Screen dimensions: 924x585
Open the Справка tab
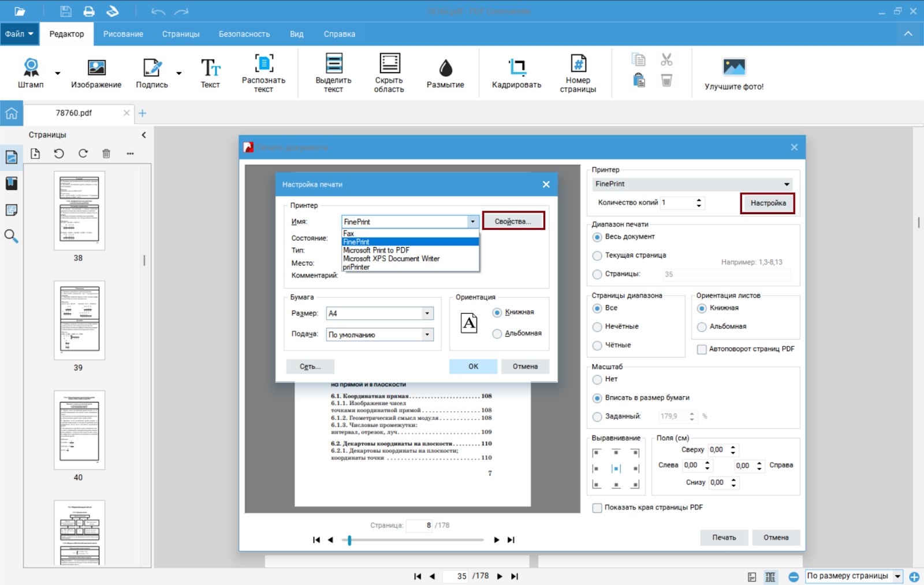pos(340,34)
